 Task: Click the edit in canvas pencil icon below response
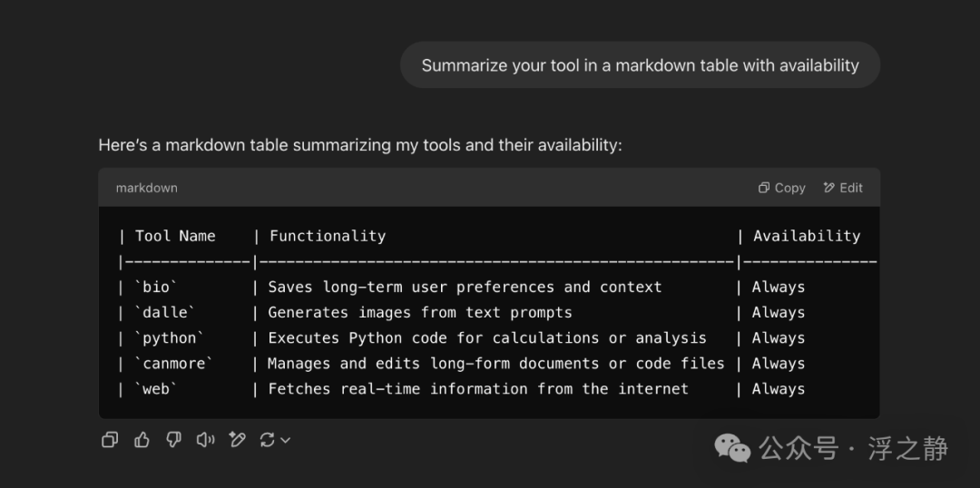[x=238, y=440]
